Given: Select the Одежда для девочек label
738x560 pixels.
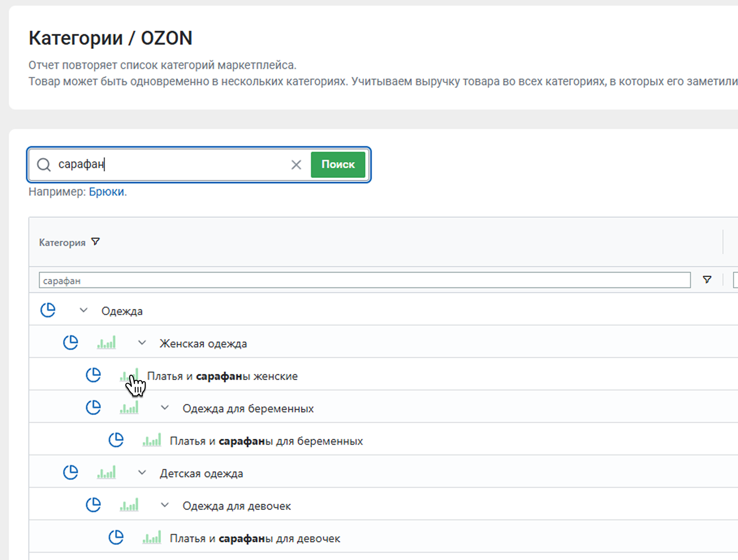Looking at the screenshot, I should 237,506.
